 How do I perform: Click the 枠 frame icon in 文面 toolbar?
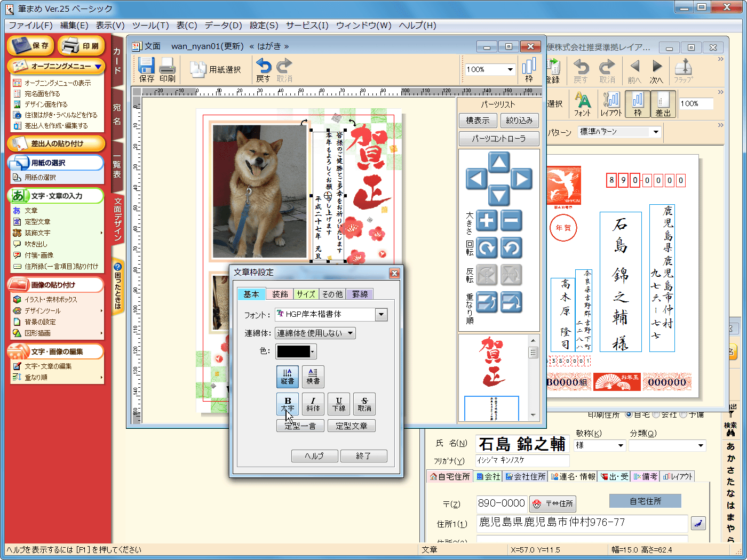pos(529,70)
